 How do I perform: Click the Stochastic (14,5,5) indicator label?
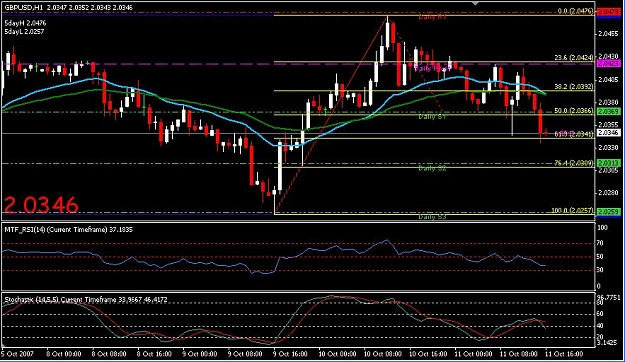tap(86, 300)
